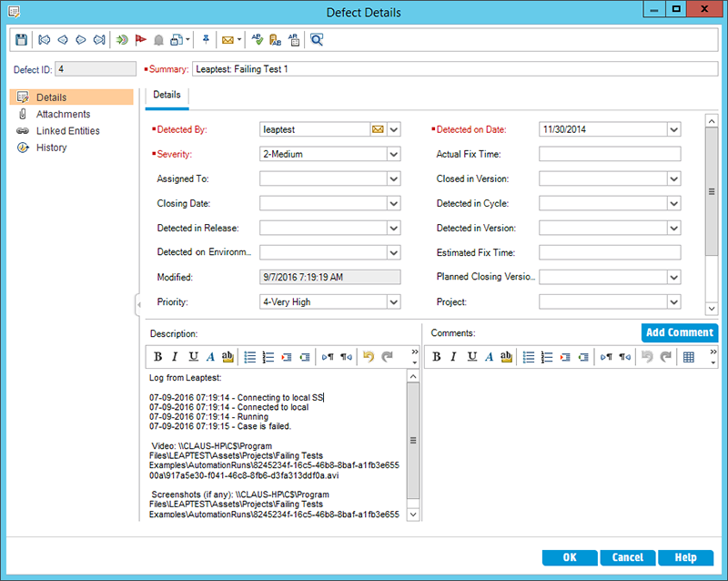This screenshot has height=581, width=728.
Task: Click the thesaurus icon
Action: pyautogui.click(x=276, y=40)
